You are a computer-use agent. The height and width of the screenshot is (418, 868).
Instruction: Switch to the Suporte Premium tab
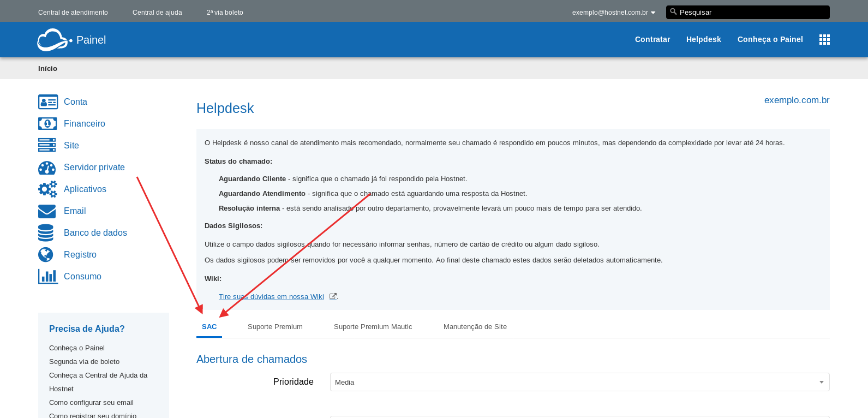click(x=275, y=327)
